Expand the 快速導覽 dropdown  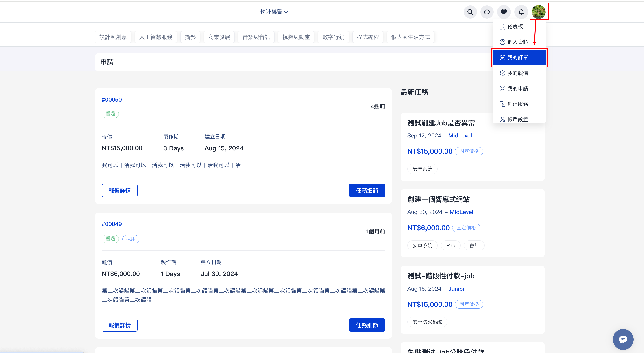(274, 12)
